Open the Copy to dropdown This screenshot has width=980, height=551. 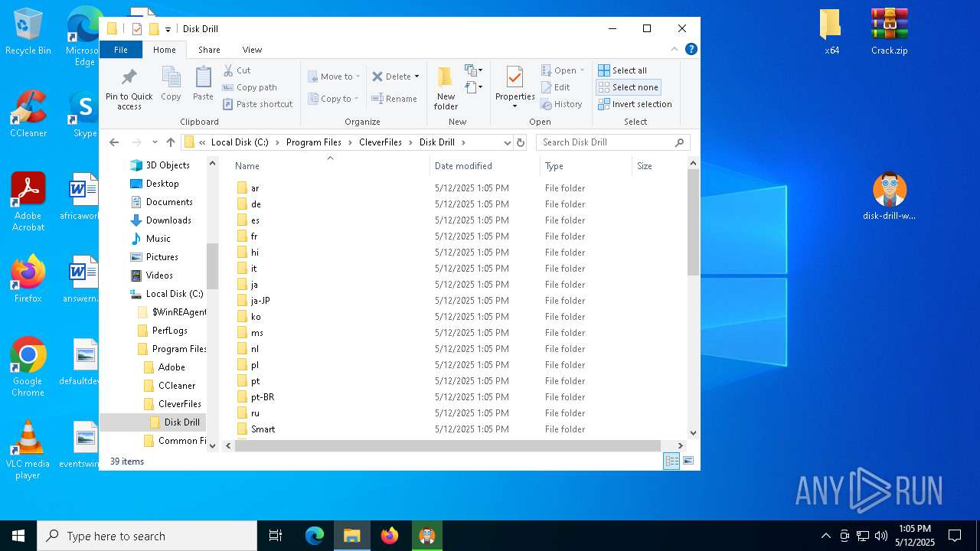(x=334, y=99)
